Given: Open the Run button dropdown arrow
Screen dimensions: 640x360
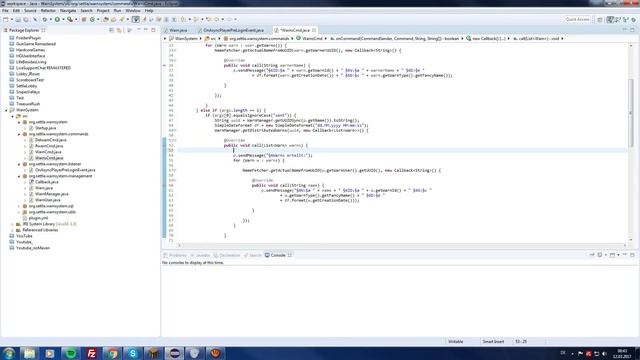Looking at the screenshot, I should pos(63,19).
